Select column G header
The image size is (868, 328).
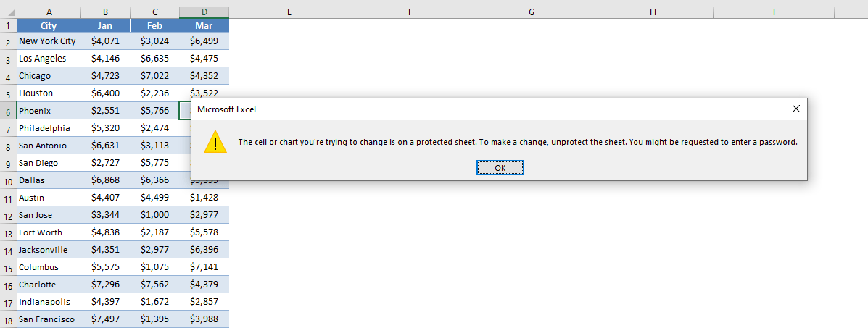532,12
